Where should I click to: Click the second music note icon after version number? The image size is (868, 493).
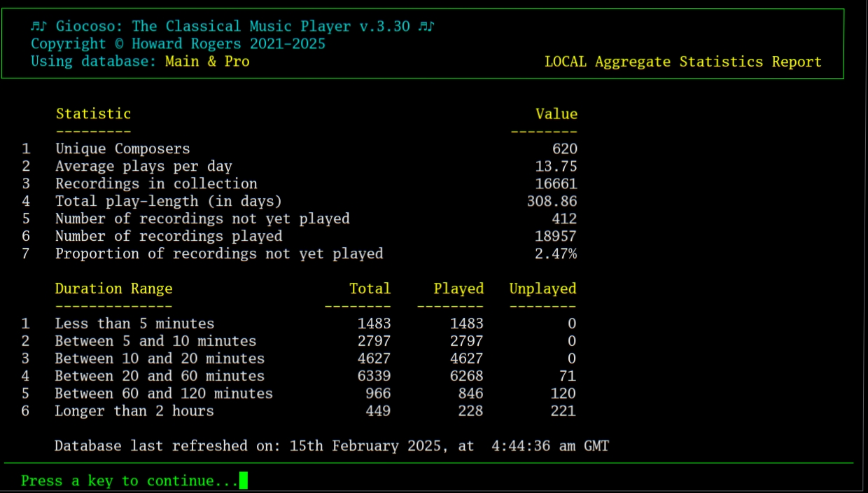(426, 26)
